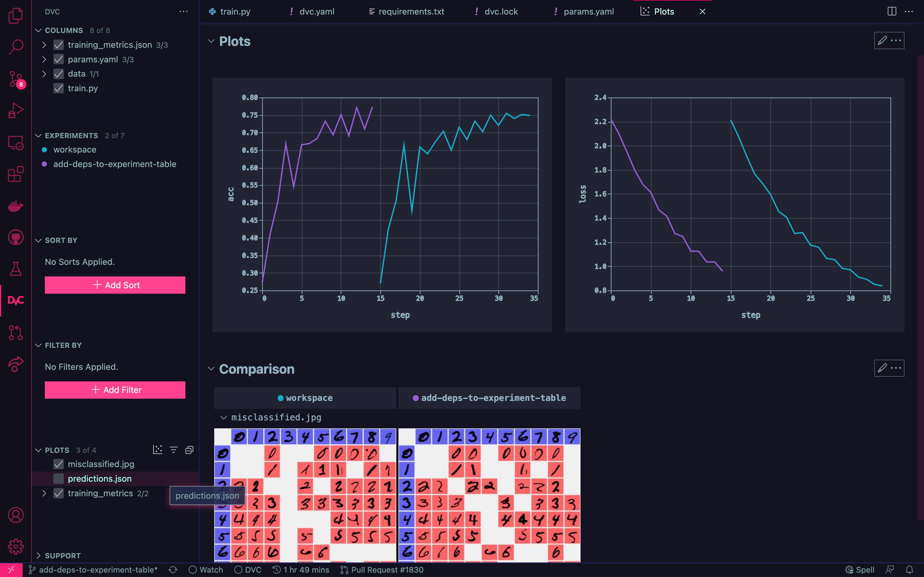Uncheck the train.py column checkbox
Screen dimensions: 924x577
pos(58,88)
